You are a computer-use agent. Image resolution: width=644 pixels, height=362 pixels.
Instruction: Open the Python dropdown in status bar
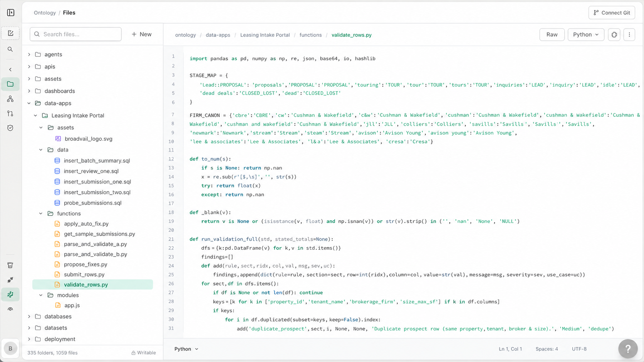coord(186,349)
